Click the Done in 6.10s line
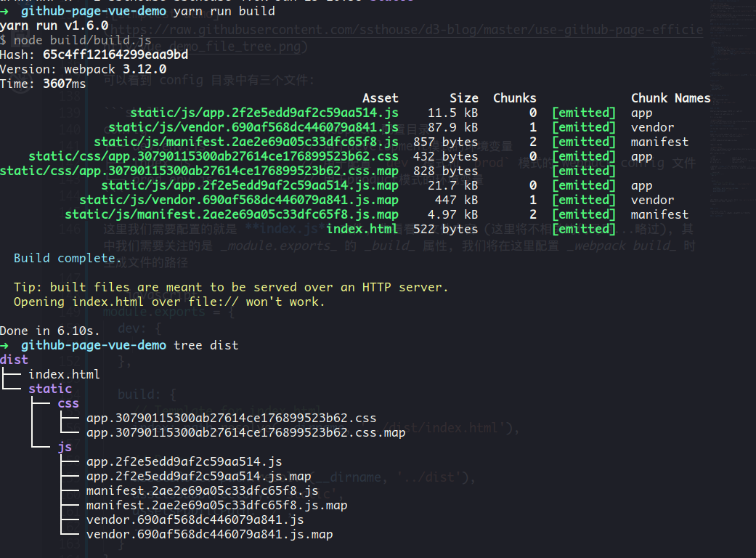This screenshot has width=756, height=558. click(x=51, y=331)
